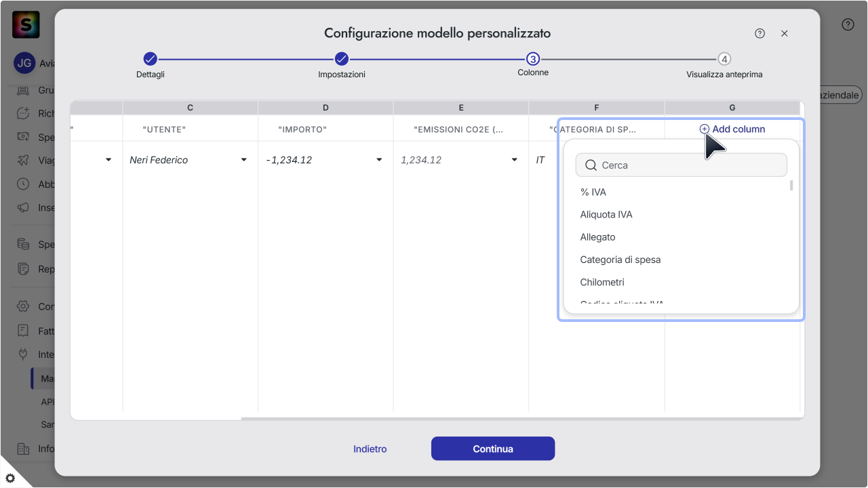Click the "EMISSIONI CO2E" header cell

pyautogui.click(x=461, y=129)
